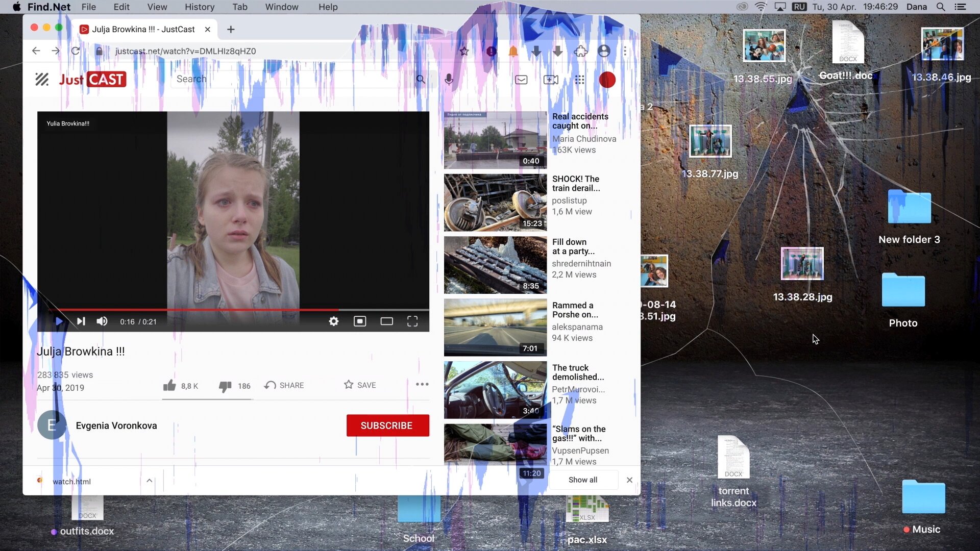980x551 pixels.
Task: Toggle theater mode in player
Action: click(x=386, y=321)
